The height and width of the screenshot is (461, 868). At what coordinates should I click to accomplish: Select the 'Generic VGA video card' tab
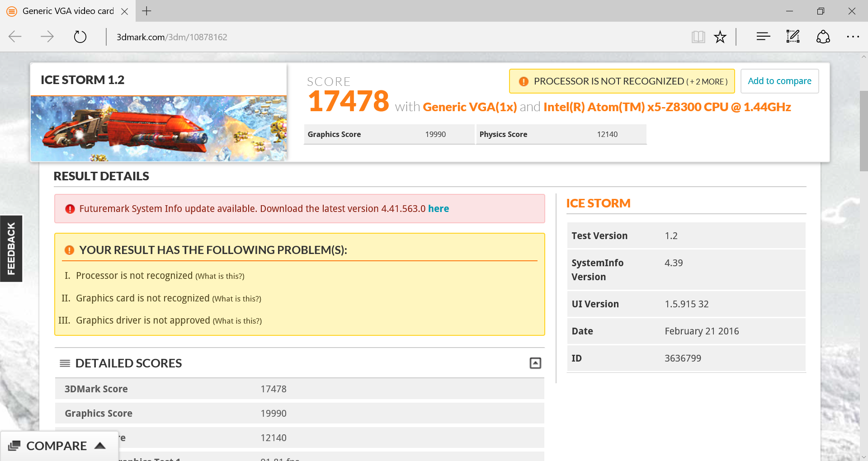(x=68, y=11)
